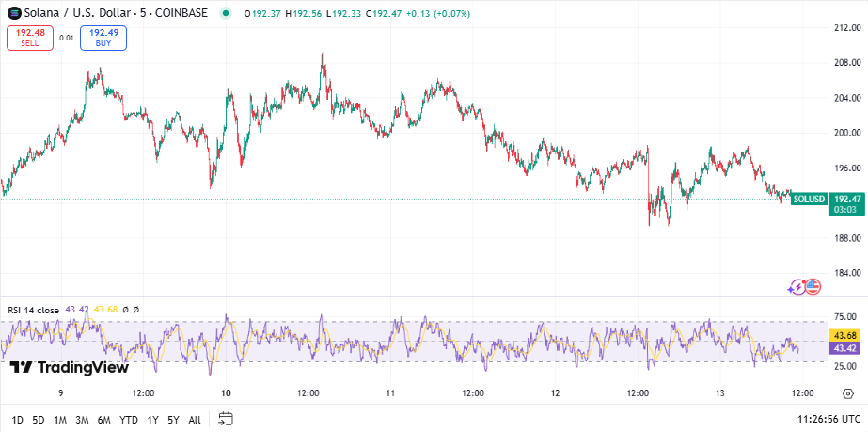Click the 204.00 price axis label
The width and height of the screenshot is (868, 432).
(847, 98)
